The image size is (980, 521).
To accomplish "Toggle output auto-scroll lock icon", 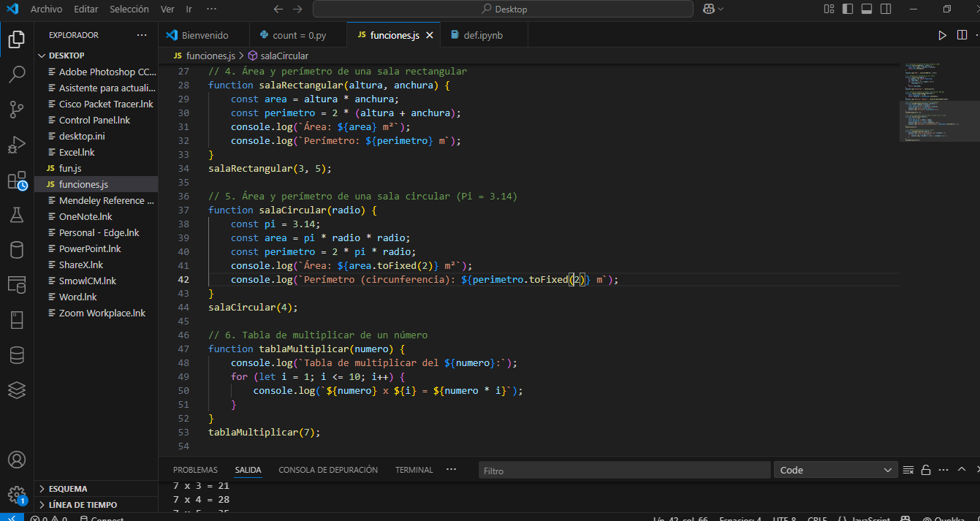I will pyautogui.click(x=926, y=470).
